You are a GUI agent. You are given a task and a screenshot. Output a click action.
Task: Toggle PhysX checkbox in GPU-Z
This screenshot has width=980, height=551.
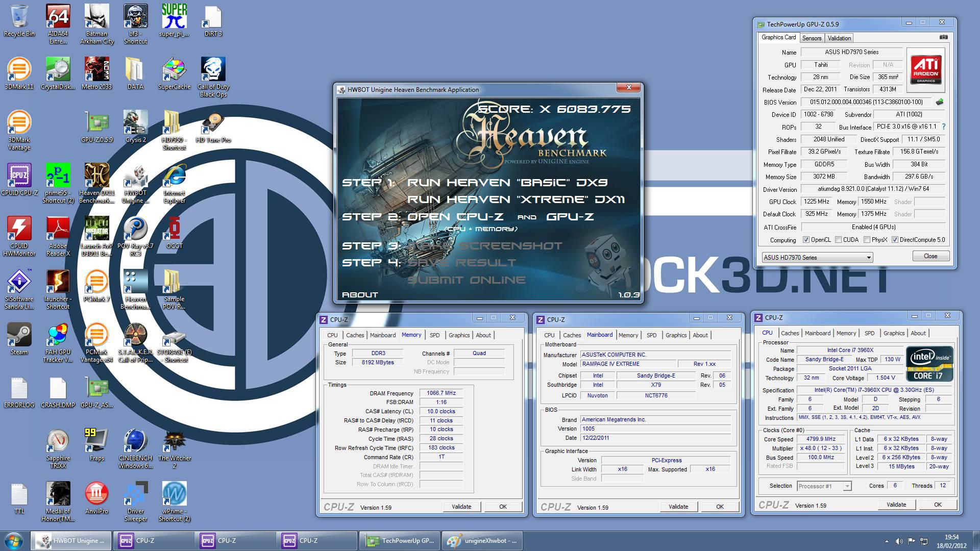coord(867,240)
